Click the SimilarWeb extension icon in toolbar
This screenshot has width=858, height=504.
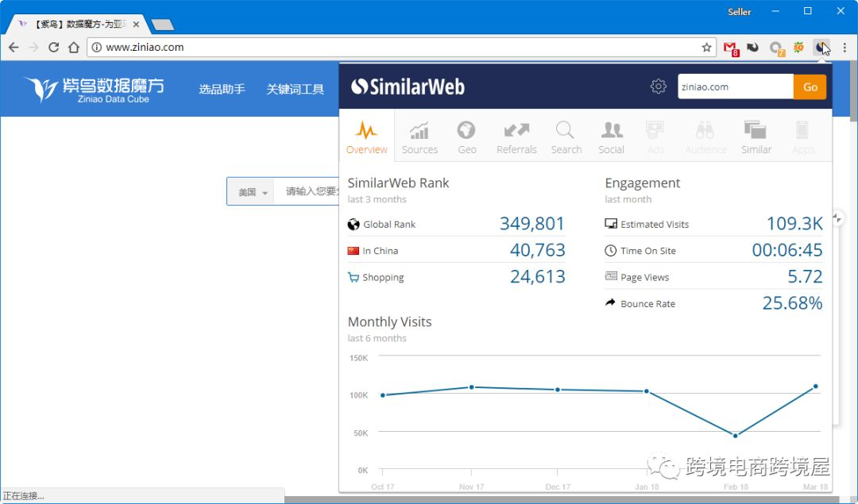coord(821,48)
